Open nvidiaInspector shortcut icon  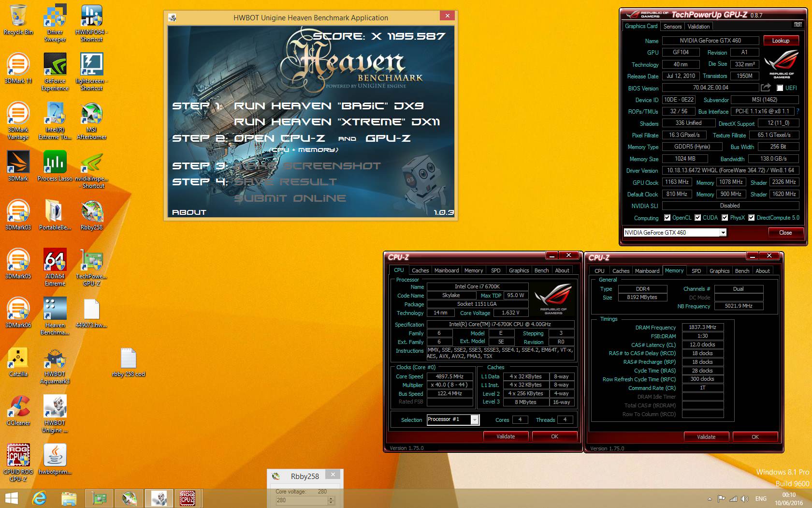[x=91, y=169]
